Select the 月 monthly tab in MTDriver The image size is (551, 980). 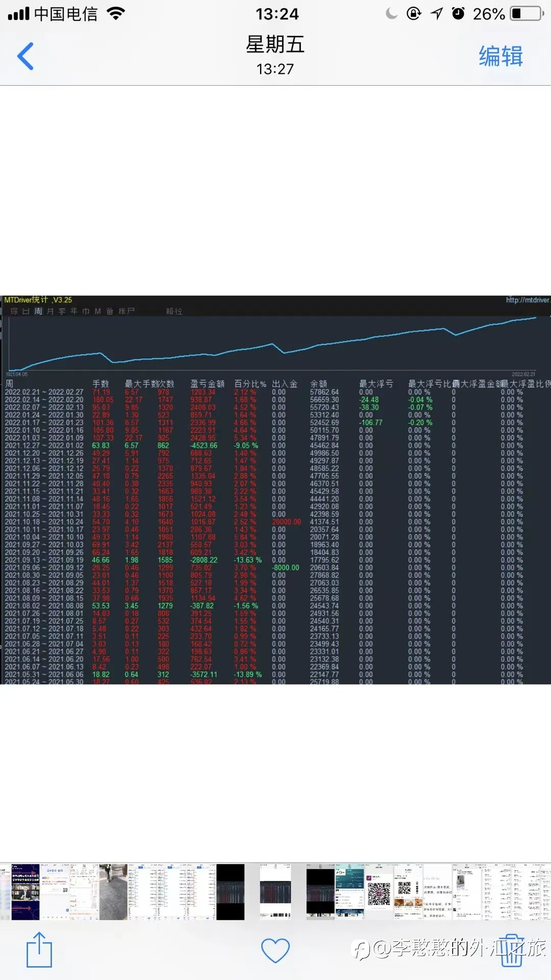(x=50, y=311)
